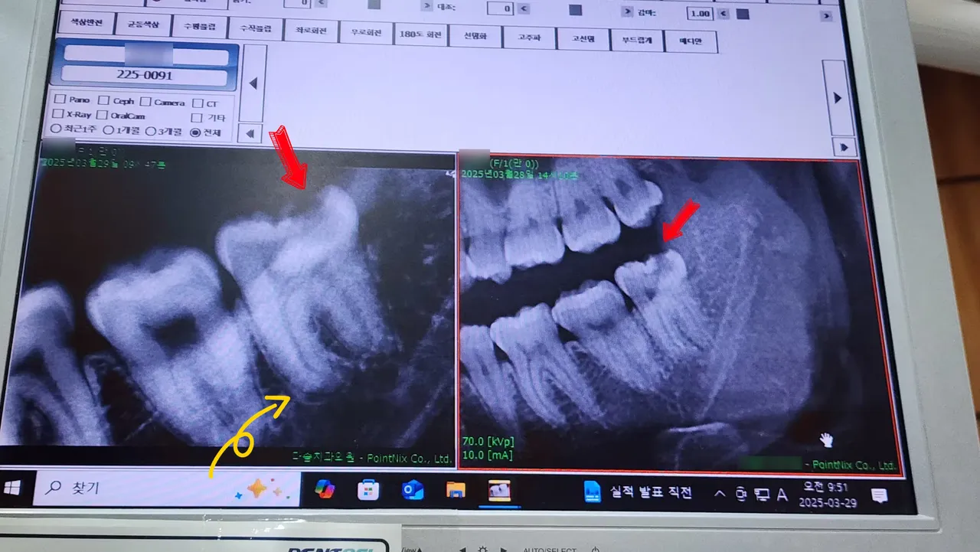Open the Copilot icon in taskbar
This screenshot has width=980, height=552.
pos(325,489)
